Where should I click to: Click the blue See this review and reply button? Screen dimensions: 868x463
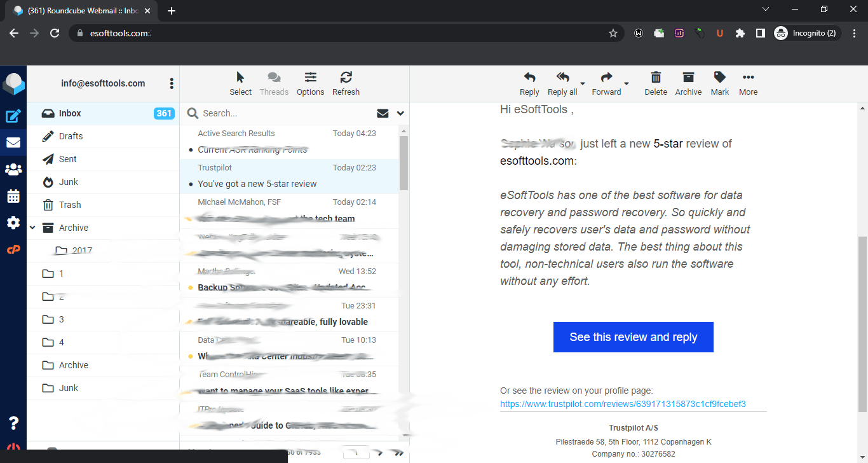(634, 337)
